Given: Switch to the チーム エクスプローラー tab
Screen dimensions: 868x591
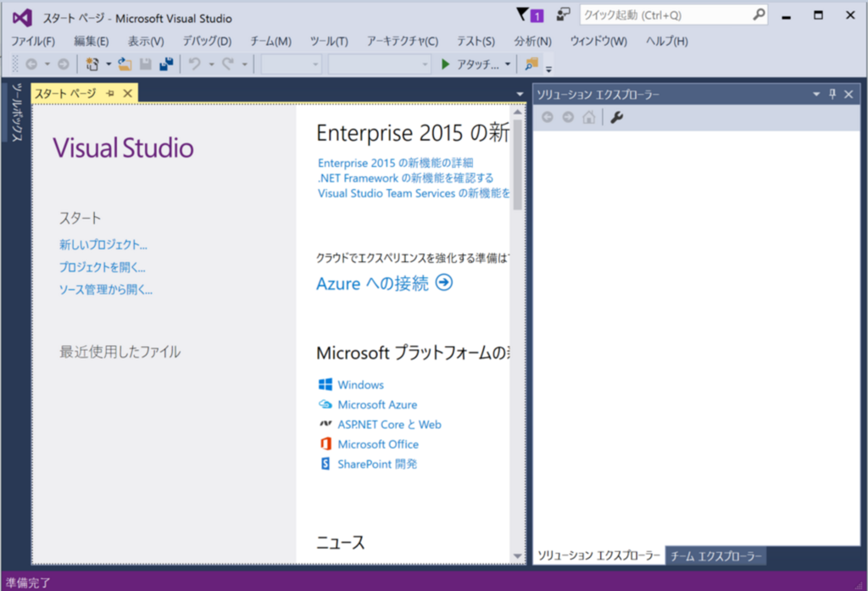Looking at the screenshot, I should 717,554.
